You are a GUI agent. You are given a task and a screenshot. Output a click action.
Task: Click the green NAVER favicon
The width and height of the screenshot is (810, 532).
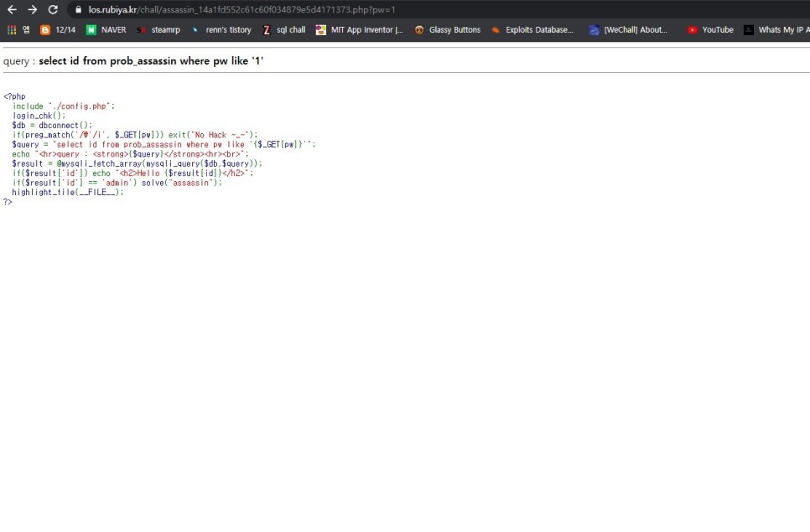(x=91, y=30)
